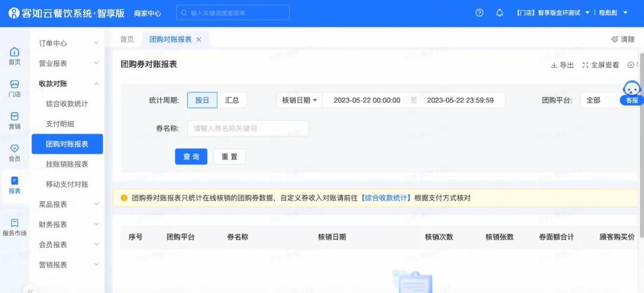Viewport: 644px width, 293px height.
Task: Click the settings icon next to 全屏查看
Action: tap(631, 65)
